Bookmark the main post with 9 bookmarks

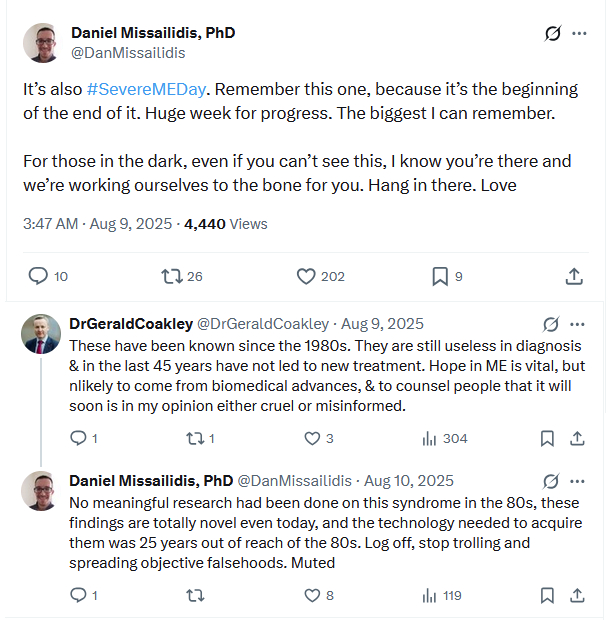441,276
